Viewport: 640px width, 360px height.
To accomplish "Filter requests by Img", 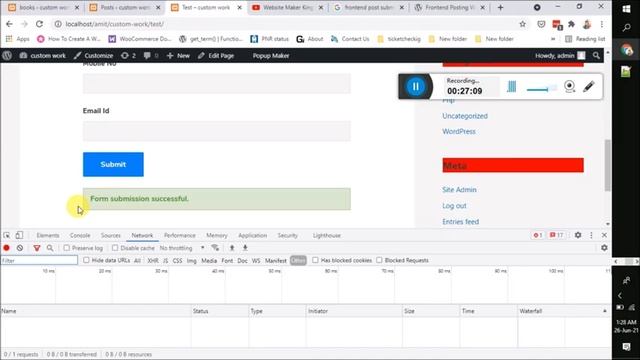I will (x=191, y=260).
